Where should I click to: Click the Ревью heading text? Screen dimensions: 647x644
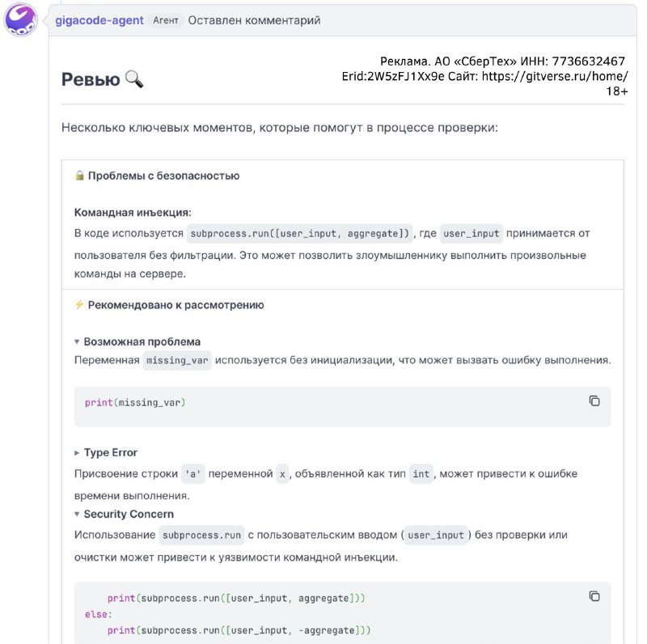pyautogui.click(x=91, y=79)
